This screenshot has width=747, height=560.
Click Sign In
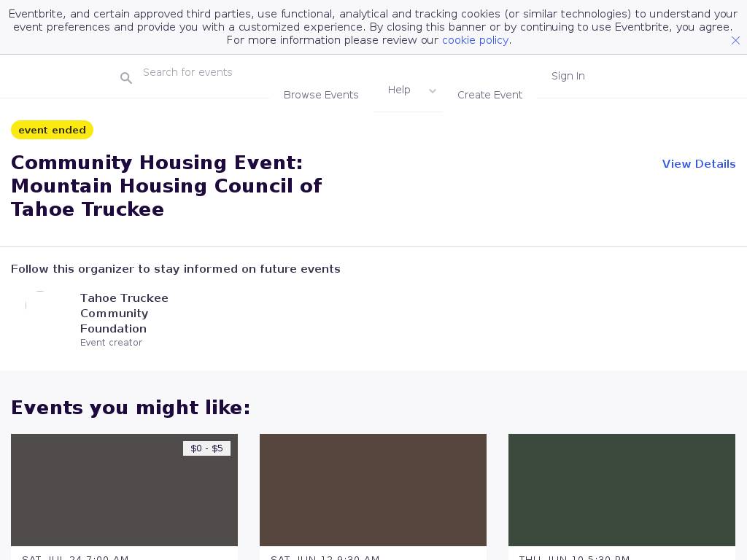[568, 76]
